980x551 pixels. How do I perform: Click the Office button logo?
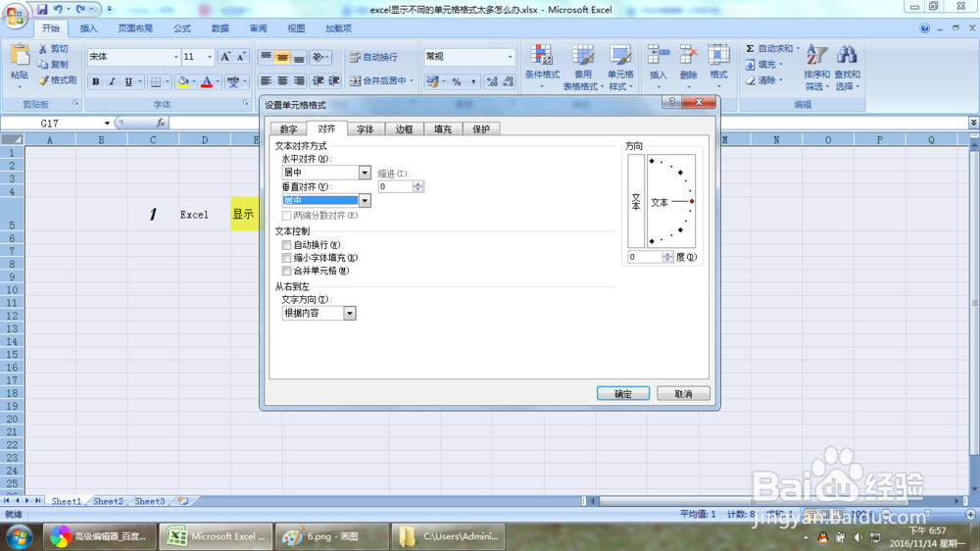coord(15,15)
